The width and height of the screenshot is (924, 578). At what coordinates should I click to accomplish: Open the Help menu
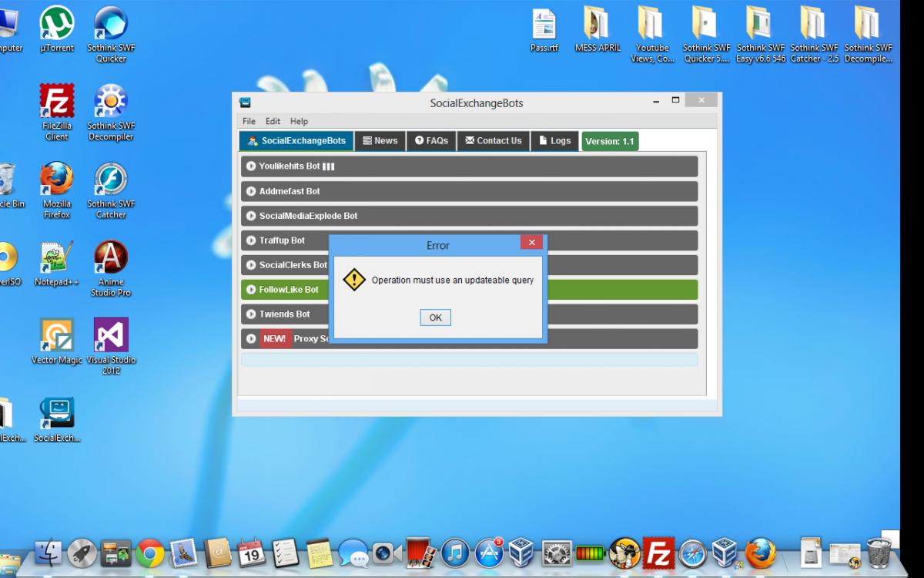tap(299, 121)
